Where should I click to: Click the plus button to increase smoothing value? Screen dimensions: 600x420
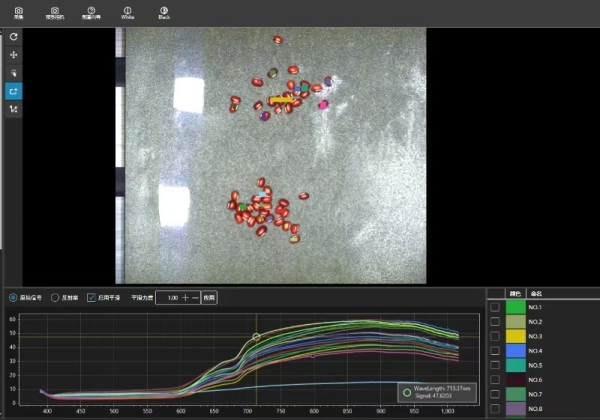pos(184,297)
